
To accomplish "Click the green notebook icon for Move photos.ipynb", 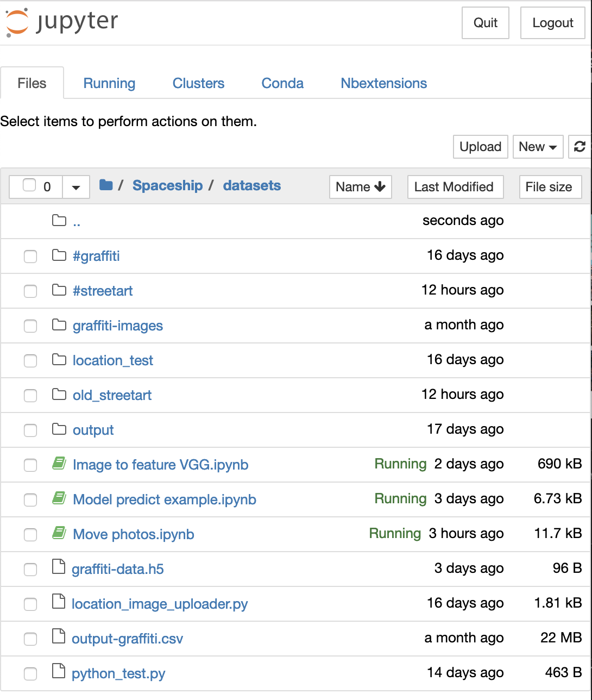I will (59, 533).
